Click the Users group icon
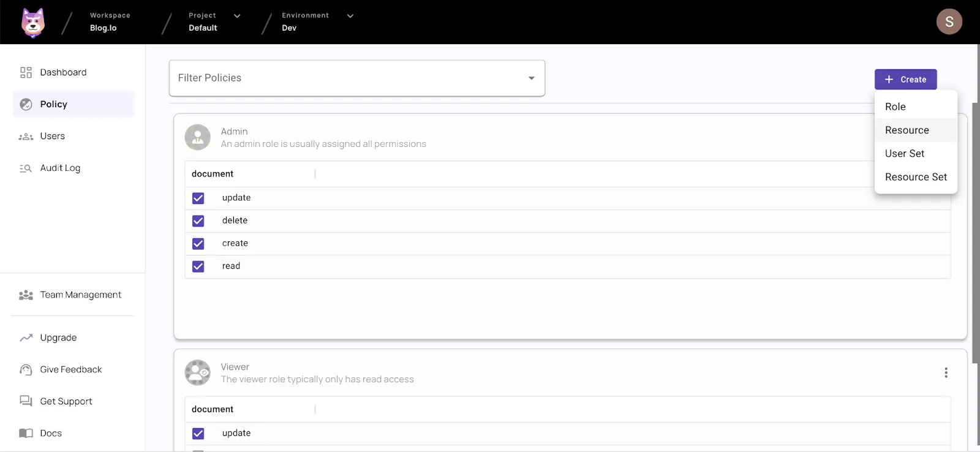 coord(26,137)
